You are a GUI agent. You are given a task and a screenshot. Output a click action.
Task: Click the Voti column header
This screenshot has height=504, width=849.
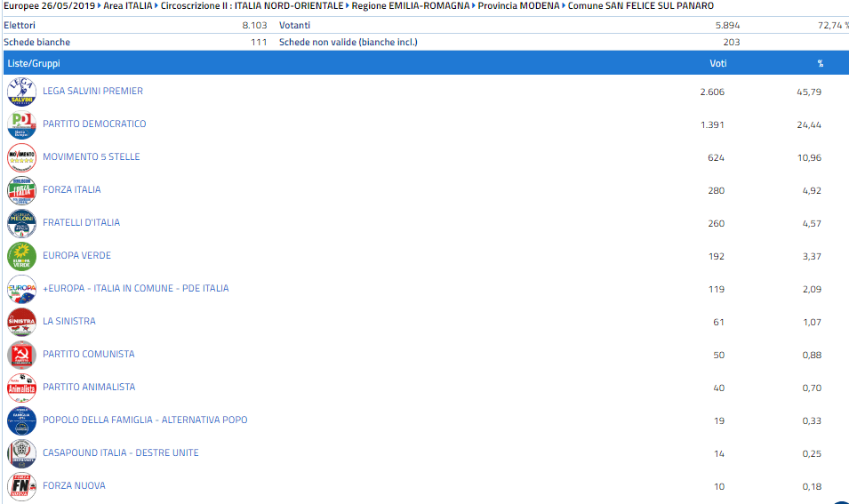pyautogui.click(x=718, y=63)
